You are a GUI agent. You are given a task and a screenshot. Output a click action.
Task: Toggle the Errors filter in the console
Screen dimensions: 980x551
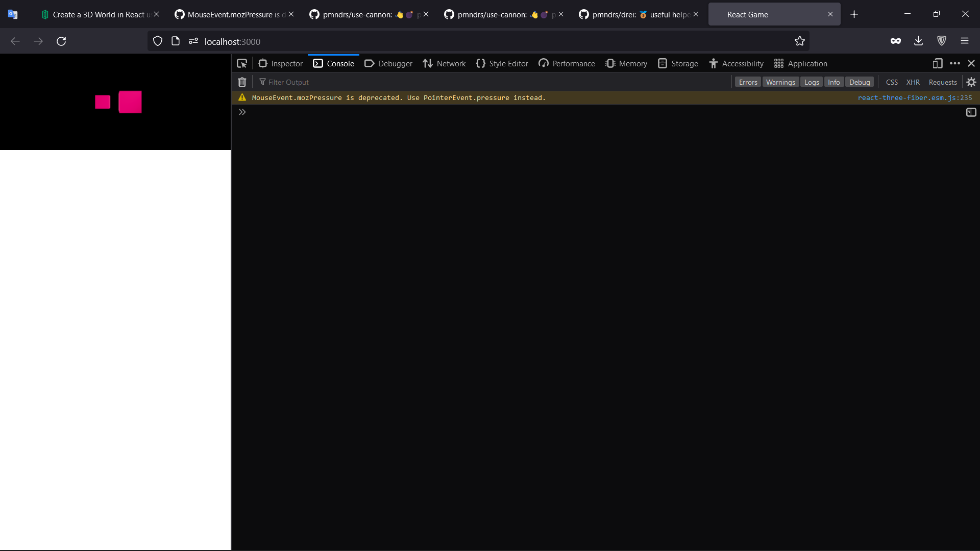[x=747, y=82]
